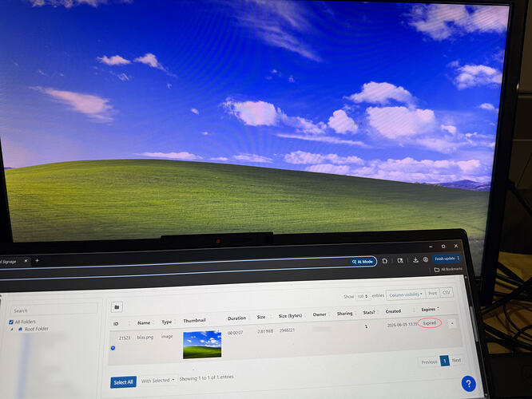Click the Finish update button
532x399 pixels.
point(447,259)
